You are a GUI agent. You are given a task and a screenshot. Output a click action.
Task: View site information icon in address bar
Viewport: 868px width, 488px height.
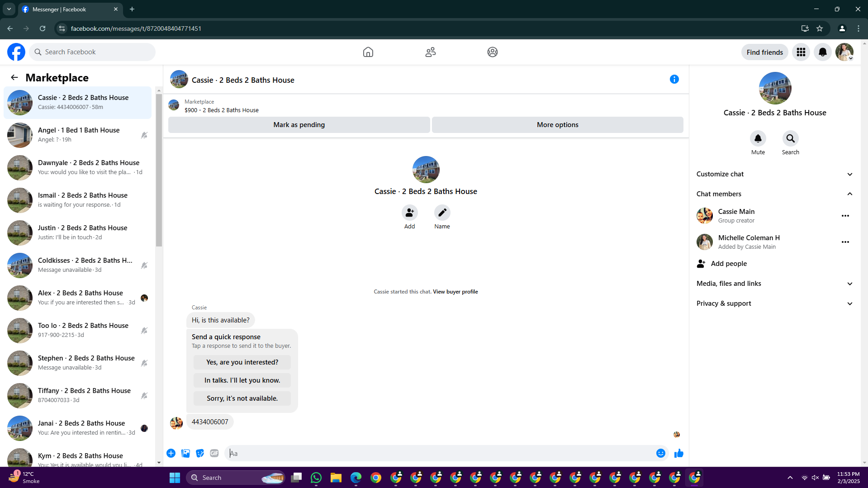click(x=62, y=28)
